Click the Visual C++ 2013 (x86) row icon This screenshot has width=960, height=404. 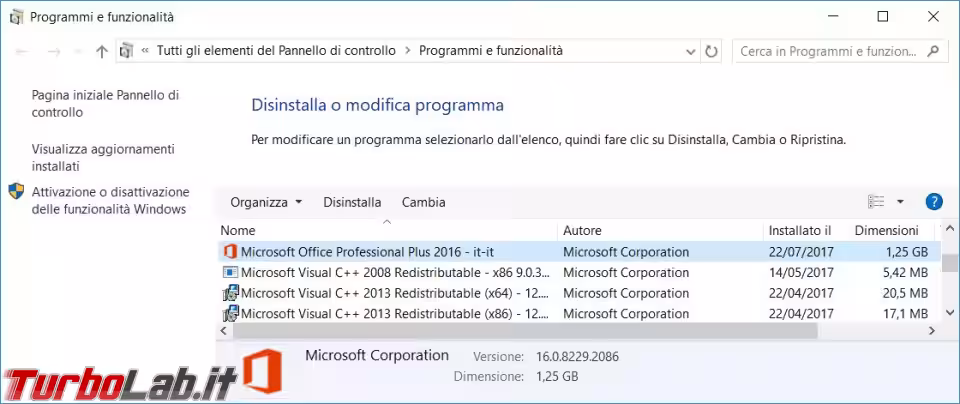(x=230, y=314)
